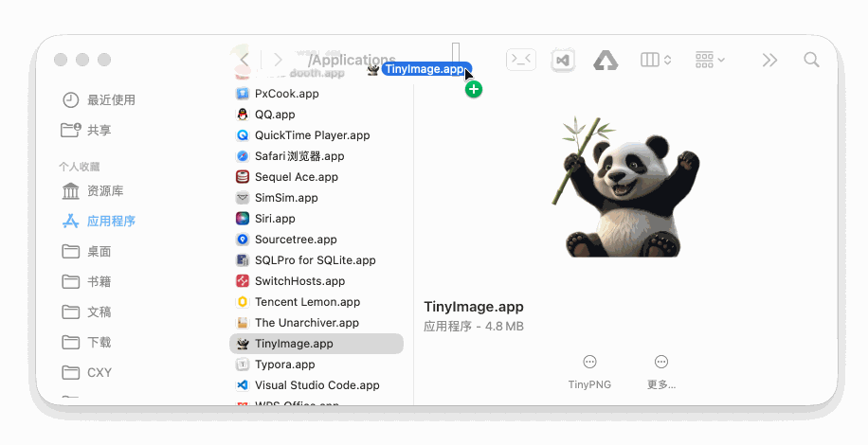Click the Tencent Lemon app icon
Screen dimensions: 868x445
[242, 302]
